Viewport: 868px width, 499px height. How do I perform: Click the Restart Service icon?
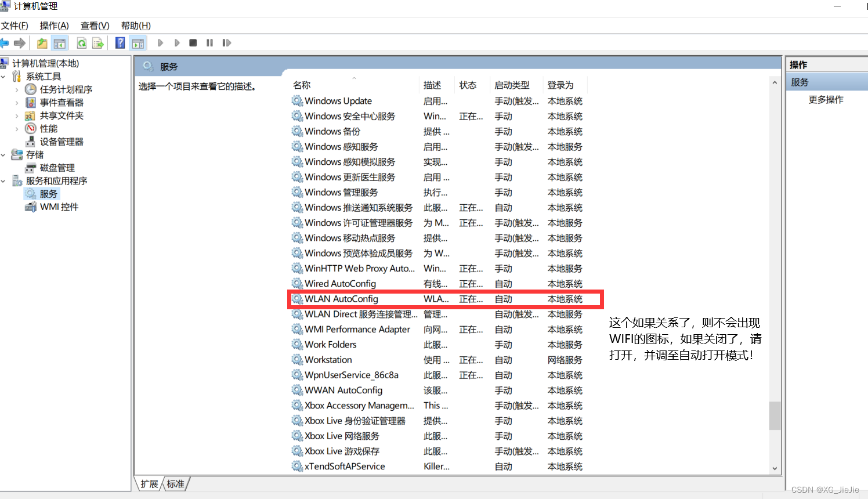(227, 43)
